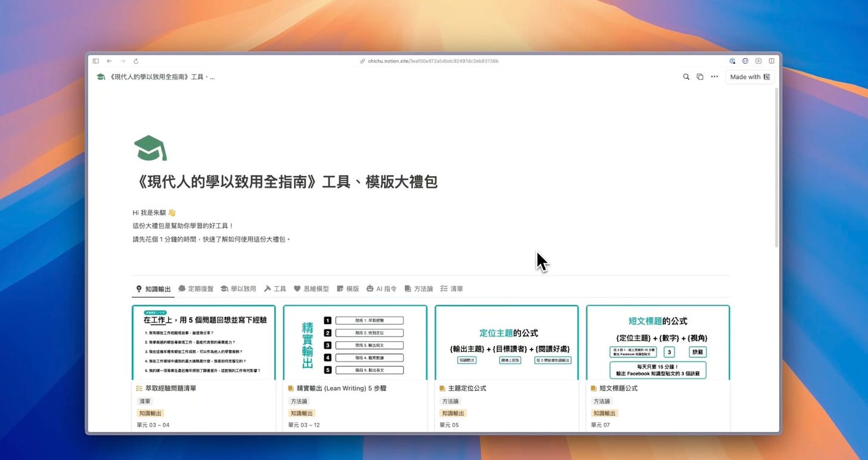Screen dimensions: 868x460
Task: Click the browser forward arrow
Action: click(x=123, y=61)
